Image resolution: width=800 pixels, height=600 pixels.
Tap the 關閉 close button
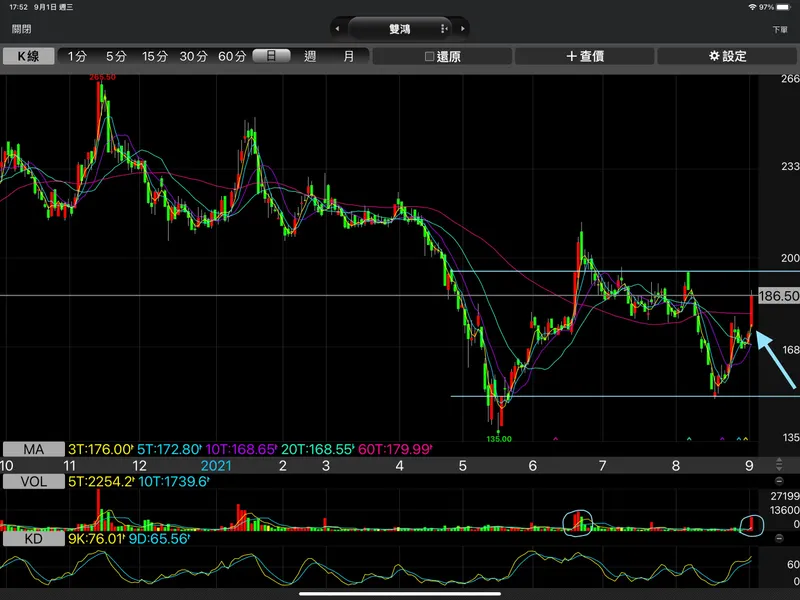point(21,29)
